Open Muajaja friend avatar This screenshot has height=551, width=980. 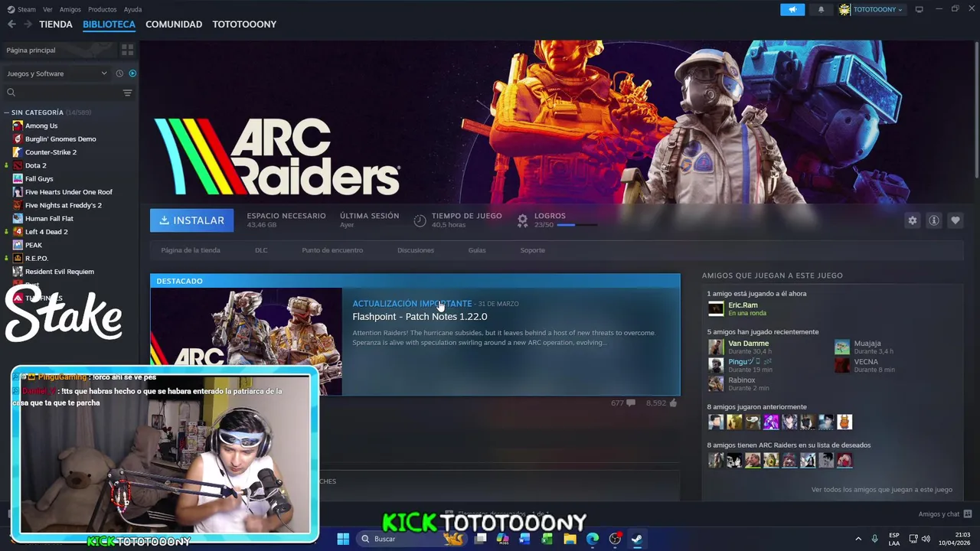pyautogui.click(x=842, y=347)
